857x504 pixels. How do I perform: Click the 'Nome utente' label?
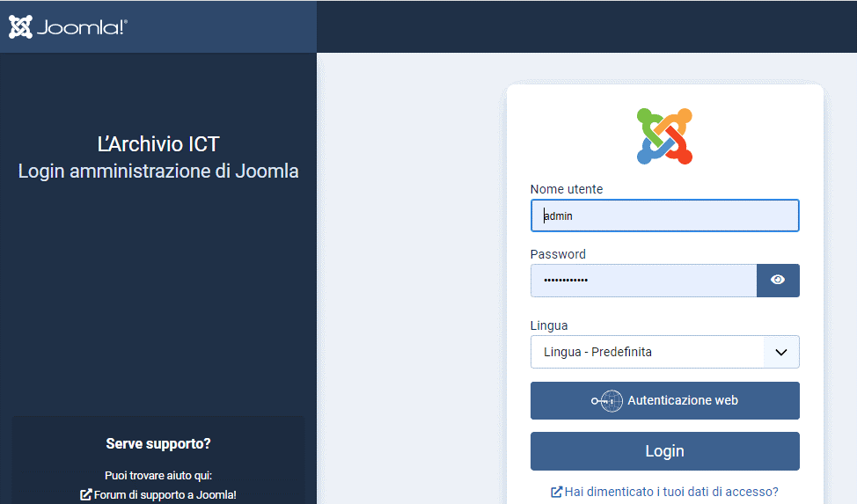click(567, 189)
